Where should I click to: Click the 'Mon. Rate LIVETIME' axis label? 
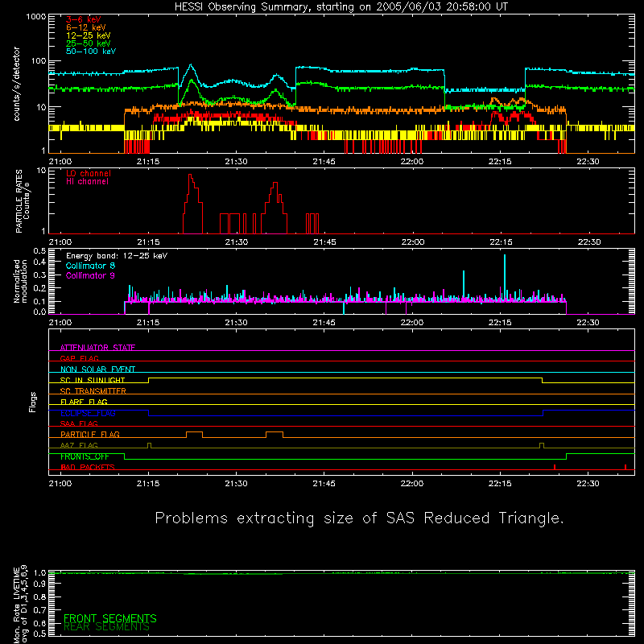tap(16, 604)
